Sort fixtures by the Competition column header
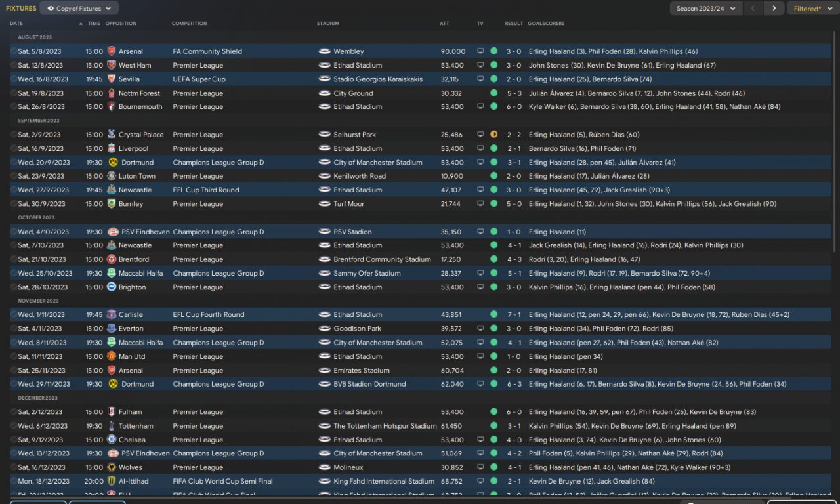The image size is (840, 504). [x=189, y=24]
